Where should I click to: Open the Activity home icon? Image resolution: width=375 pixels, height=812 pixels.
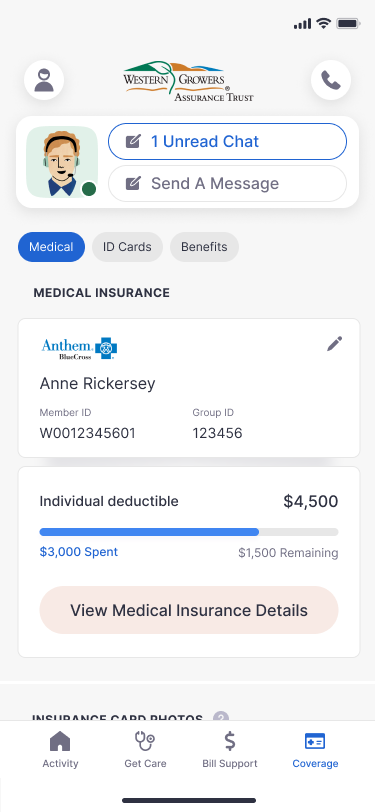(60, 742)
